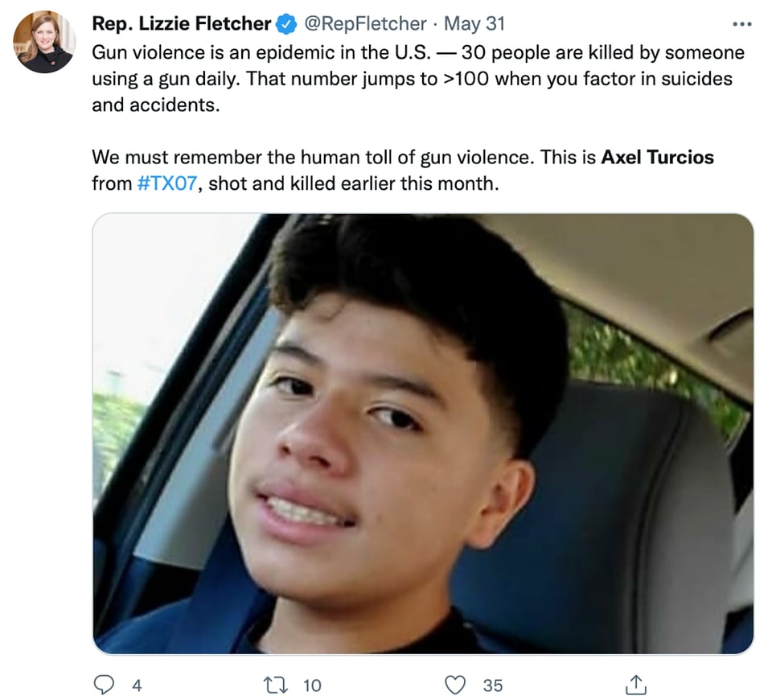Click the tweet text starting 'Gun violence'
772x700 pixels.
click(x=418, y=79)
